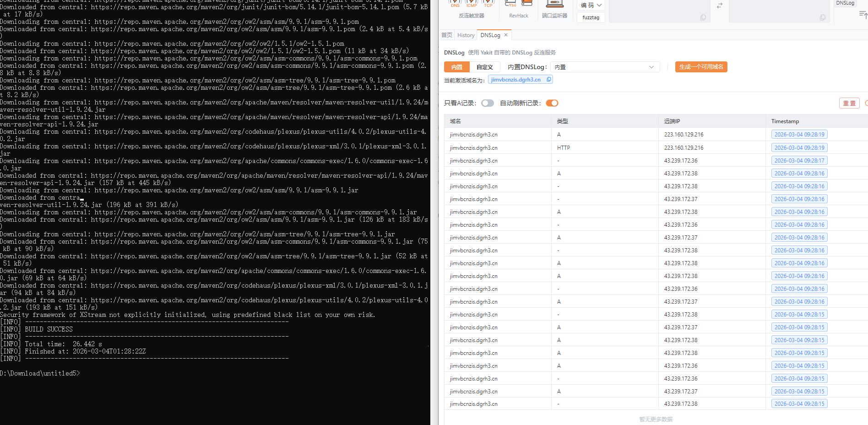Close the DNSLog tab

click(x=506, y=35)
